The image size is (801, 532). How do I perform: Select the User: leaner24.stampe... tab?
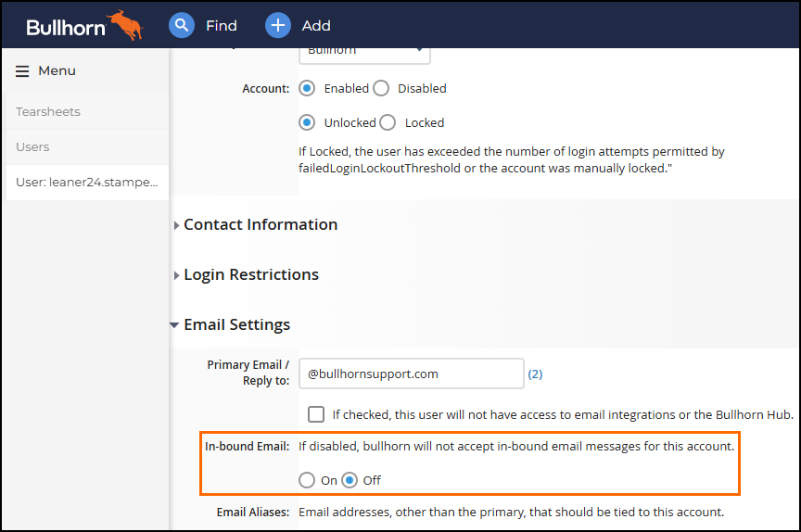(x=87, y=183)
